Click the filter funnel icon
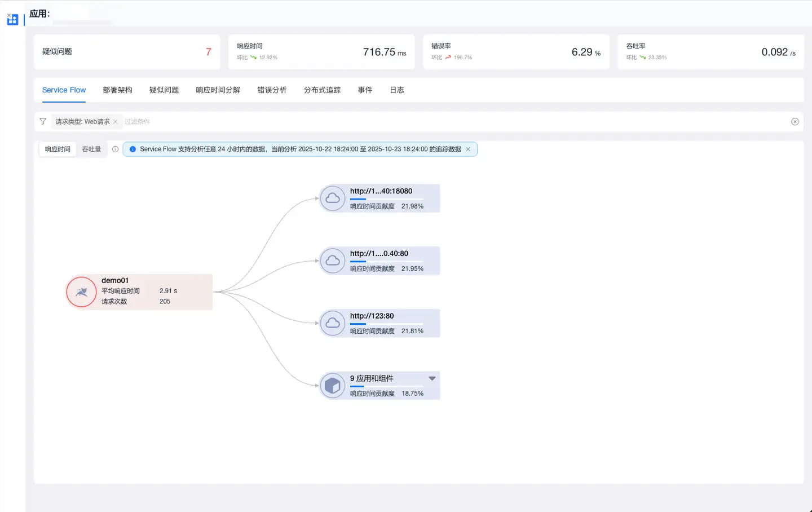 (x=43, y=122)
